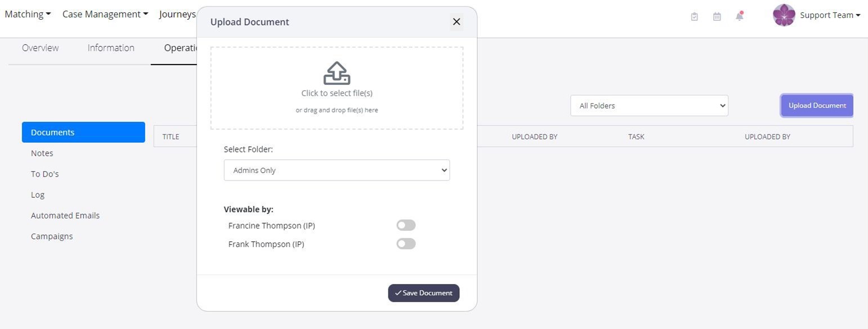Click the Upload Document button

click(x=816, y=105)
